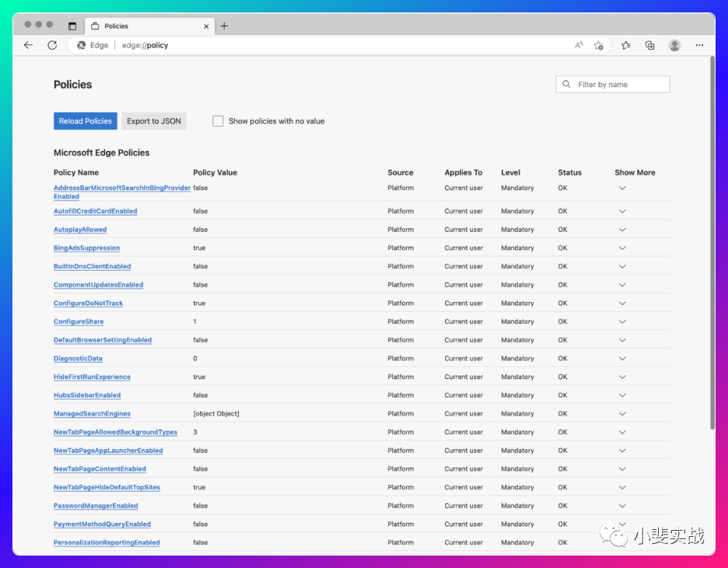
Task: Open ComponentUpdatesEnabled policy link
Action: (x=98, y=285)
